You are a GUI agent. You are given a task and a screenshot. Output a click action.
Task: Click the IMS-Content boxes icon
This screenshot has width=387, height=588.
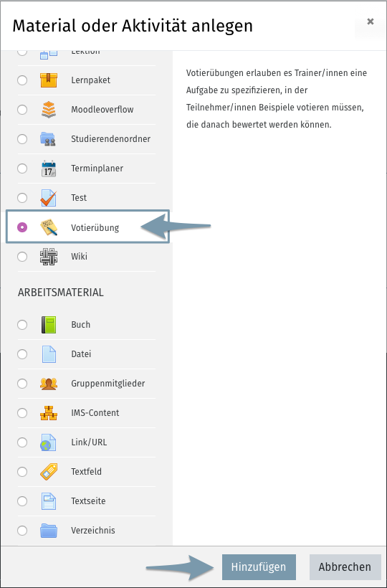[48, 413]
